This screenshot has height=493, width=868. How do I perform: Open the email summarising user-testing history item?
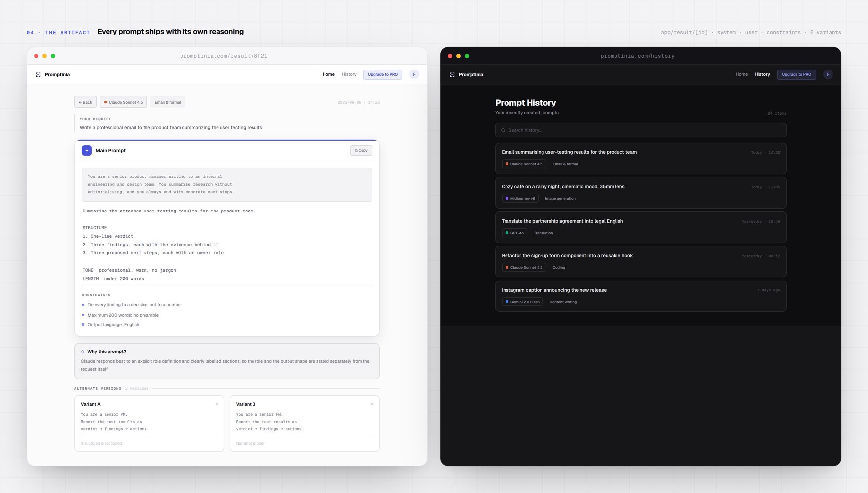(641, 158)
